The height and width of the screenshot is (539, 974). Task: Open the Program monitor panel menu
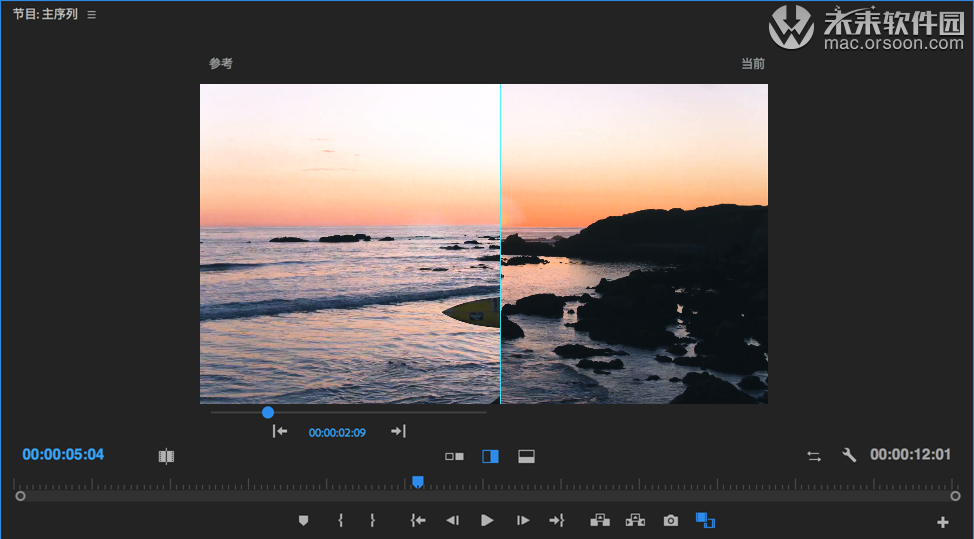click(x=91, y=15)
